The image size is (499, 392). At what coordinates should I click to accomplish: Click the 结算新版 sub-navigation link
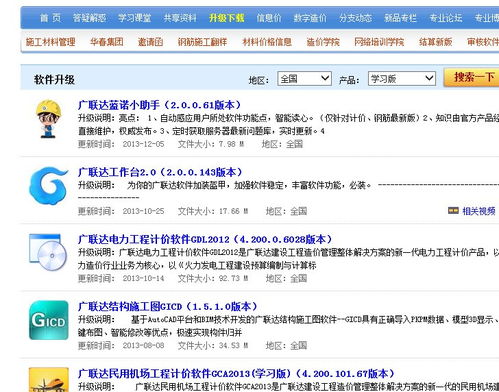point(435,42)
